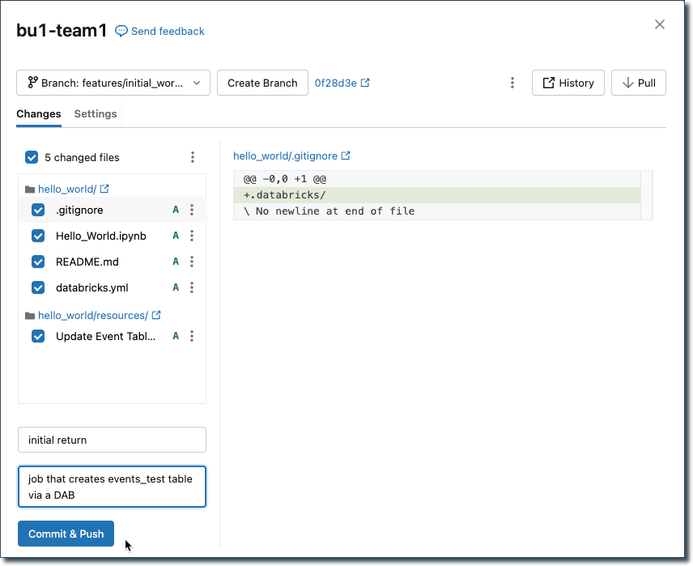
Task: Open kebab menu for README.md
Action: 192,262
